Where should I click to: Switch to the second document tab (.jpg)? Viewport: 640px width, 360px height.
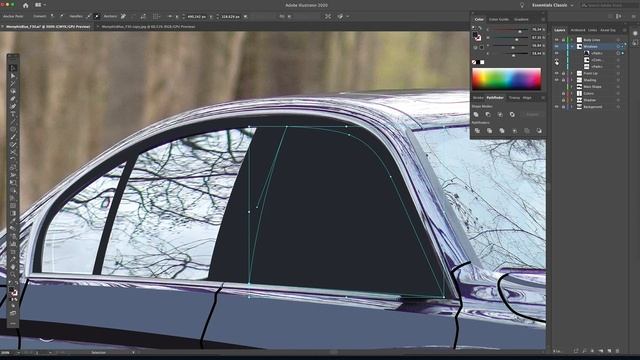click(148, 27)
